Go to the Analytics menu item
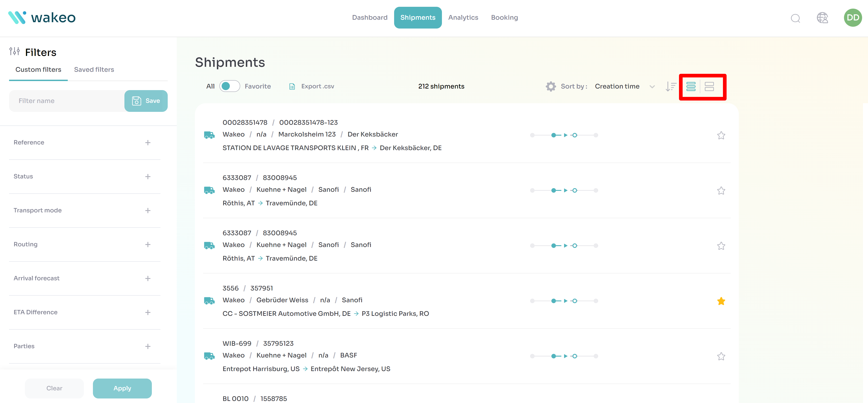 click(463, 17)
